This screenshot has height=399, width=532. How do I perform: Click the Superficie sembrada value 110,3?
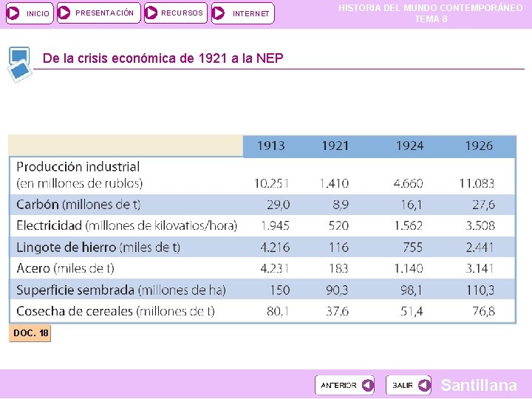pyautogui.click(x=480, y=290)
